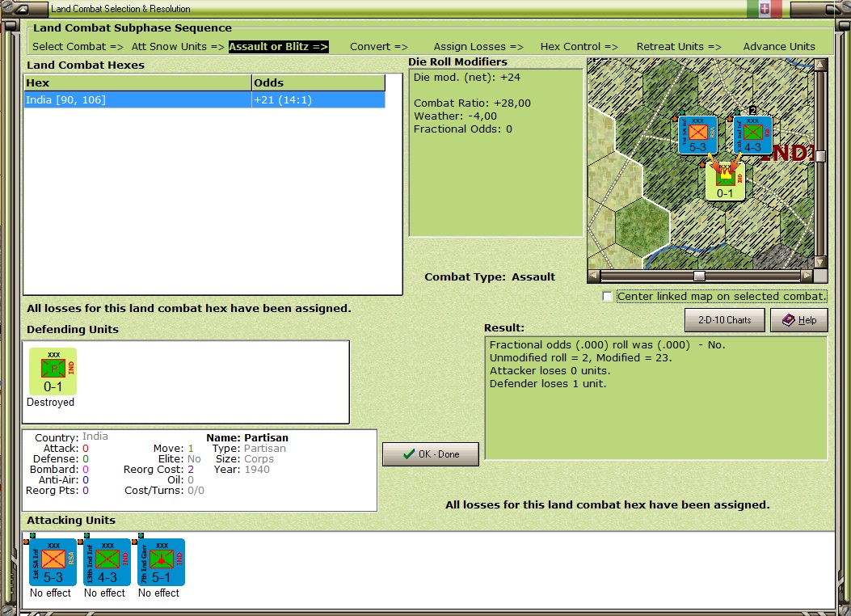The width and height of the screenshot is (851, 616).
Task: Click the minimap horizontal scrollbar thumb
Action: (x=700, y=276)
